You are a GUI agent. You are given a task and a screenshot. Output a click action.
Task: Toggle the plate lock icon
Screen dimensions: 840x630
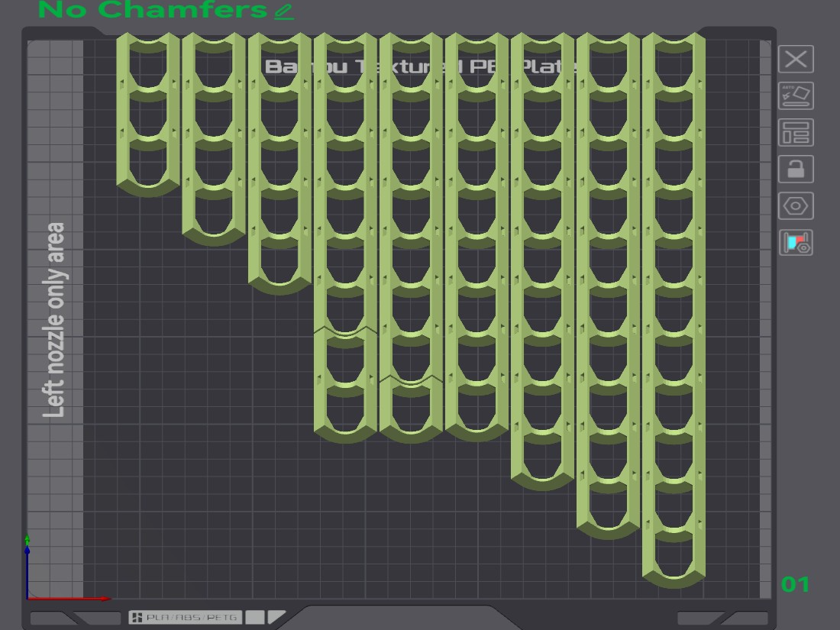click(x=796, y=170)
